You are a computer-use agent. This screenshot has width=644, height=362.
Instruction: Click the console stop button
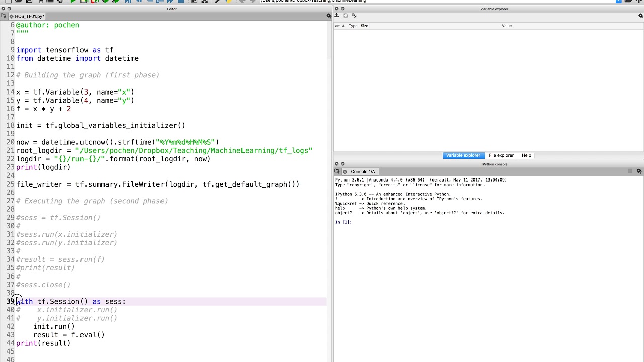click(629, 171)
